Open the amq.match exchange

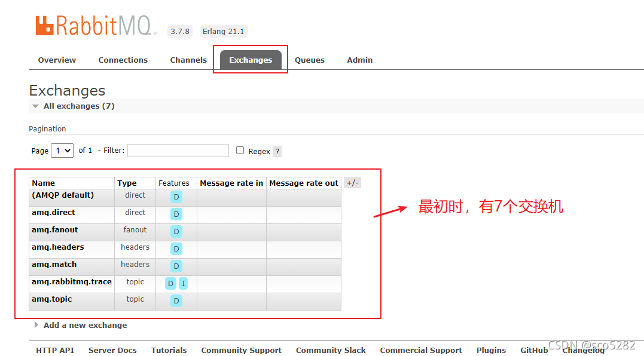pyautogui.click(x=54, y=265)
